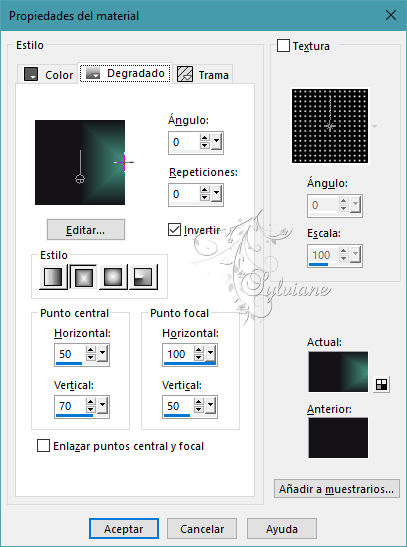The width and height of the screenshot is (407, 547).
Task: Open the Repeticiones dropdown arrow
Action: pyautogui.click(x=217, y=194)
